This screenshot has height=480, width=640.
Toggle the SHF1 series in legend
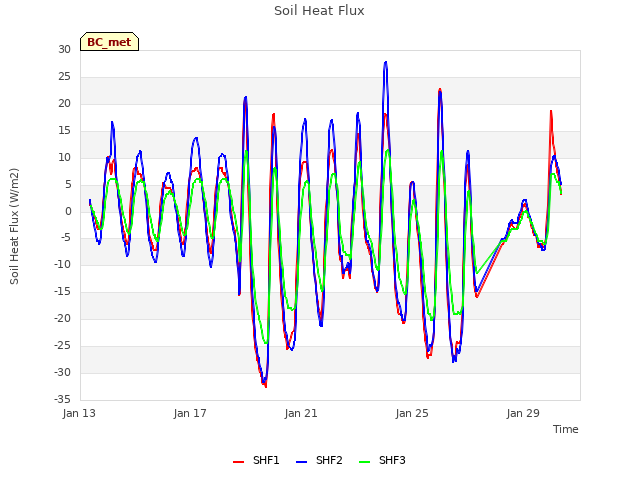pyautogui.click(x=256, y=460)
